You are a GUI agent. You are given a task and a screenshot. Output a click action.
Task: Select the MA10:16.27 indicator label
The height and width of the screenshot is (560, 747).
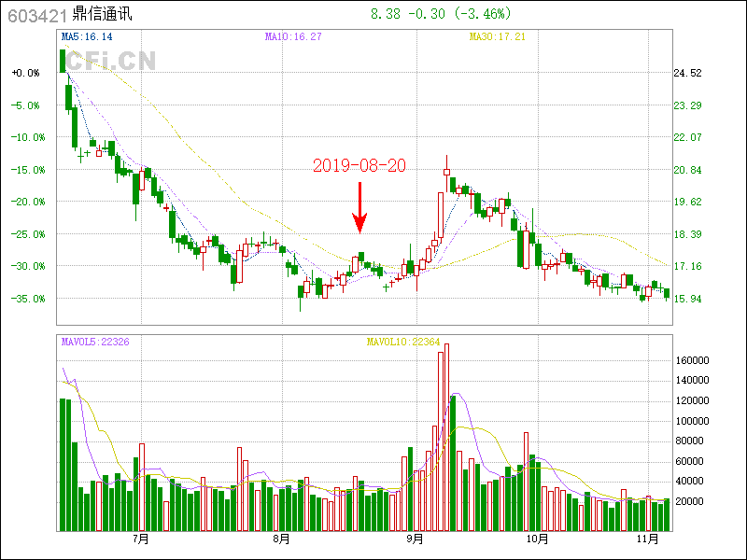[x=293, y=36]
